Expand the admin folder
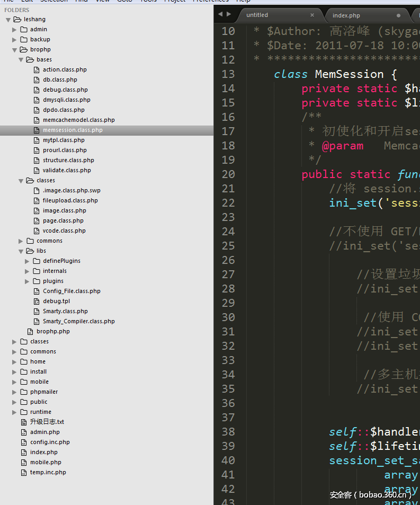 [x=15, y=30]
